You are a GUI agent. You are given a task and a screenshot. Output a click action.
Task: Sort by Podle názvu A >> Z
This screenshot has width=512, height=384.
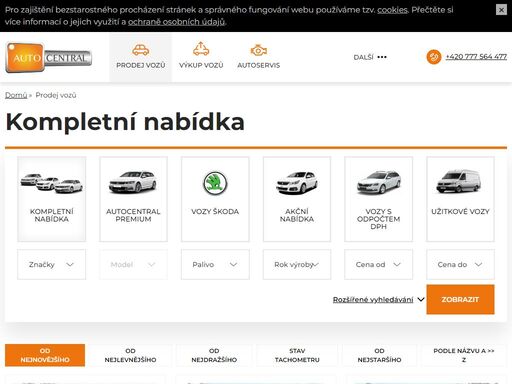tap(464, 355)
